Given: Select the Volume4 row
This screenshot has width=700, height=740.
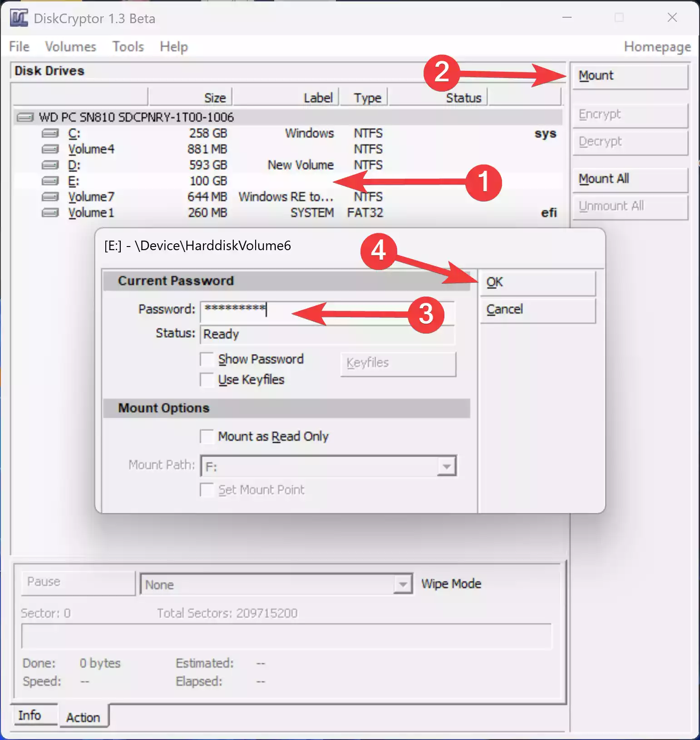Looking at the screenshot, I should point(288,149).
